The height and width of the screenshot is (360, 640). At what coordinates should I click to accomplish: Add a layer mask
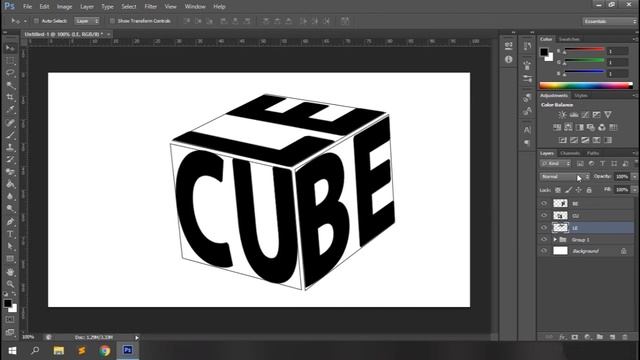click(x=575, y=337)
